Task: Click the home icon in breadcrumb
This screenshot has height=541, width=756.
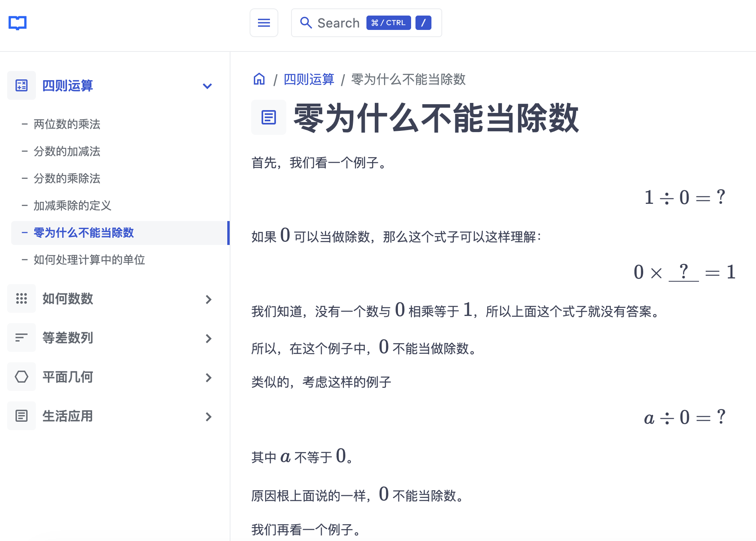Action: pyautogui.click(x=259, y=79)
